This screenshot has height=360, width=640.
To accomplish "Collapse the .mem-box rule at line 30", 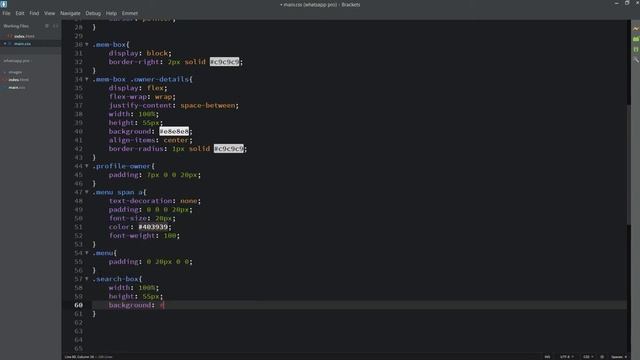I will tap(87, 44).
